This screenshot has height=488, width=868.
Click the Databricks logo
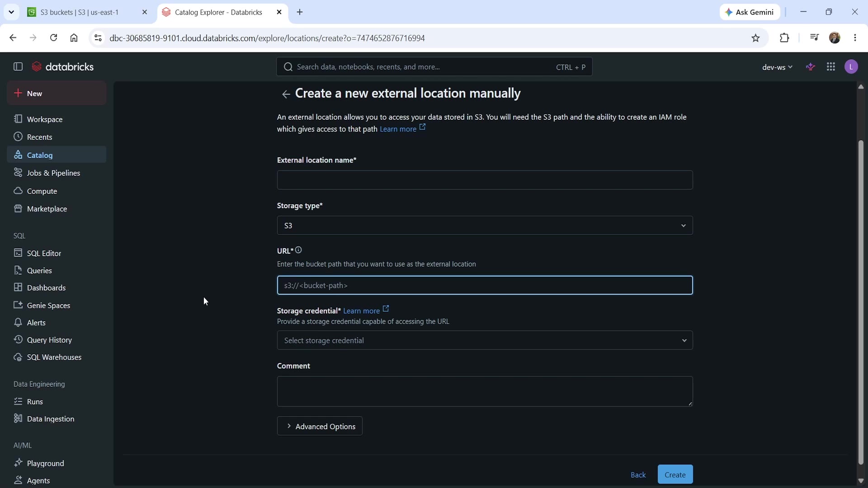point(62,67)
